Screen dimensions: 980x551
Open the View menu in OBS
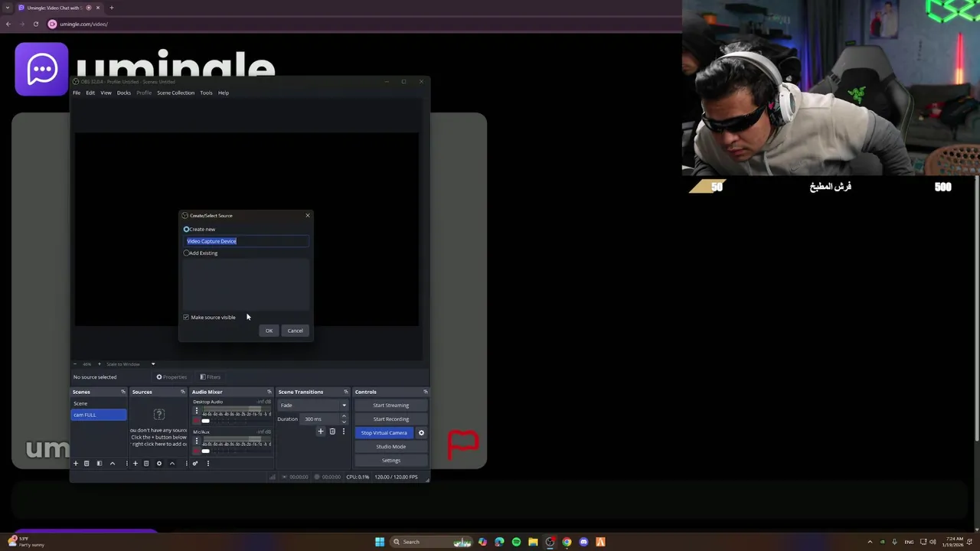(x=106, y=93)
